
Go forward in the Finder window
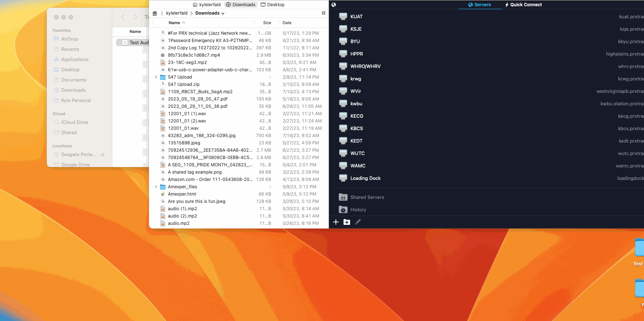coord(135,17)
